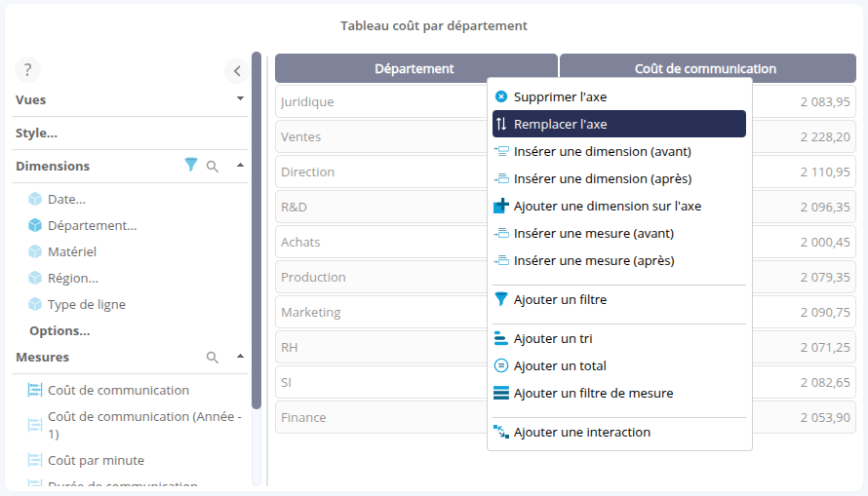Click Ajouter une interaction menu option
This screenshot has width=868, height=496.
581,432
